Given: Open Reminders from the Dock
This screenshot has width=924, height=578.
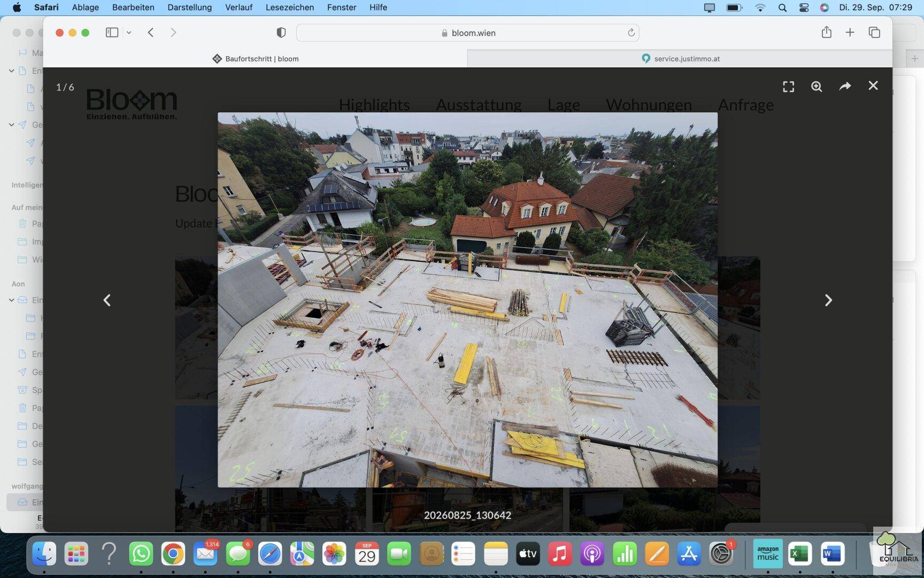Looking at the screenshot, I should click(464, 554).
